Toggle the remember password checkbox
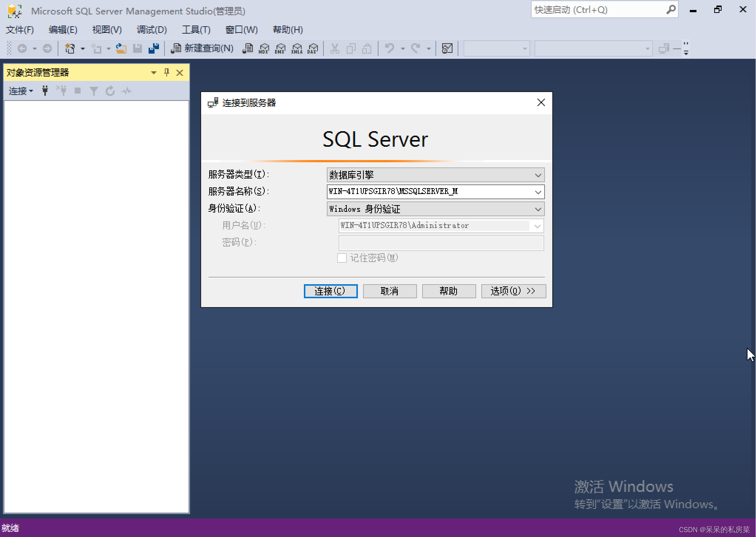Screen dimensions: 756x537 coord(342,258)
